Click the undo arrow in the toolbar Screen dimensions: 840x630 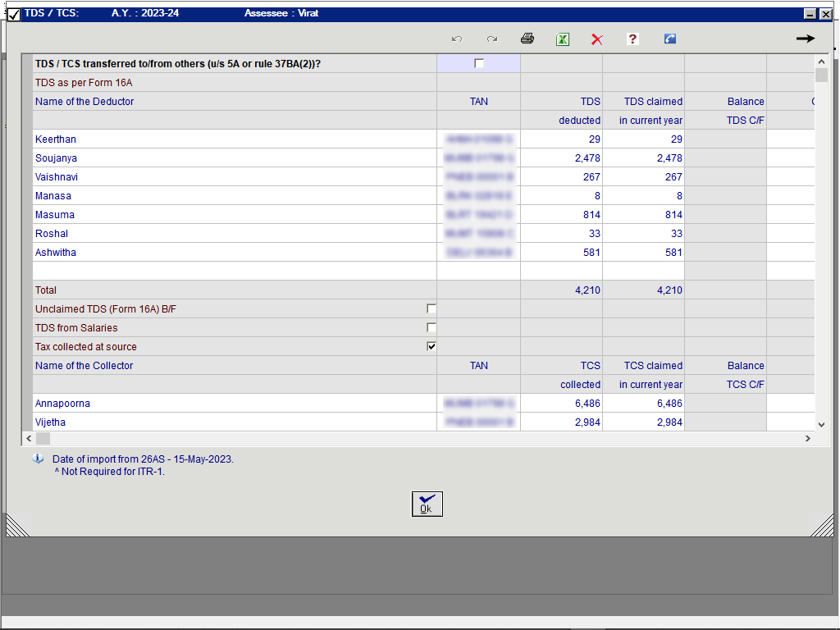(x=457, y=39)
